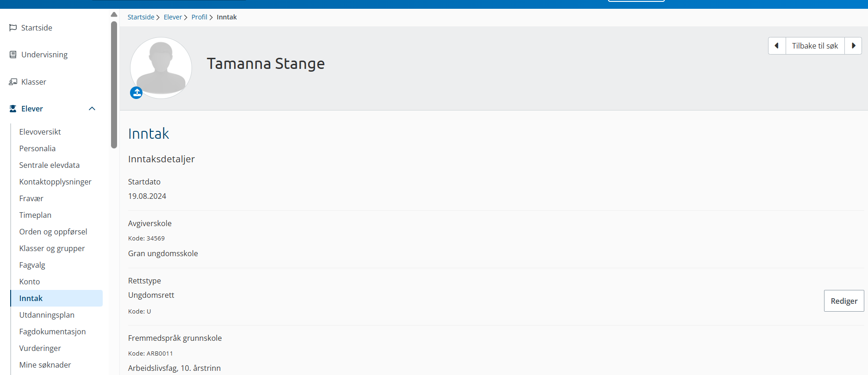Open the Fravær page
This screenshot has height=375, width=868.
31,198
